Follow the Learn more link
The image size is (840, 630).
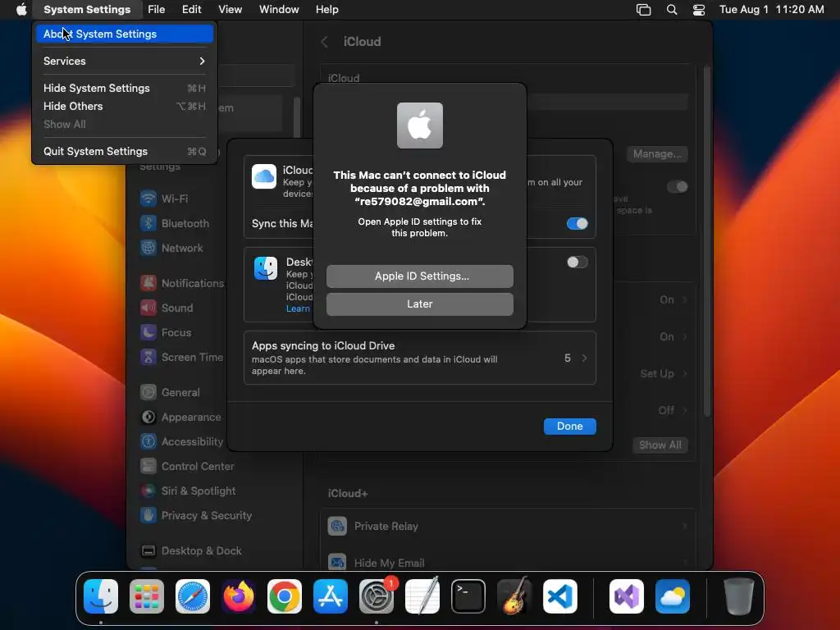[298, 308]
